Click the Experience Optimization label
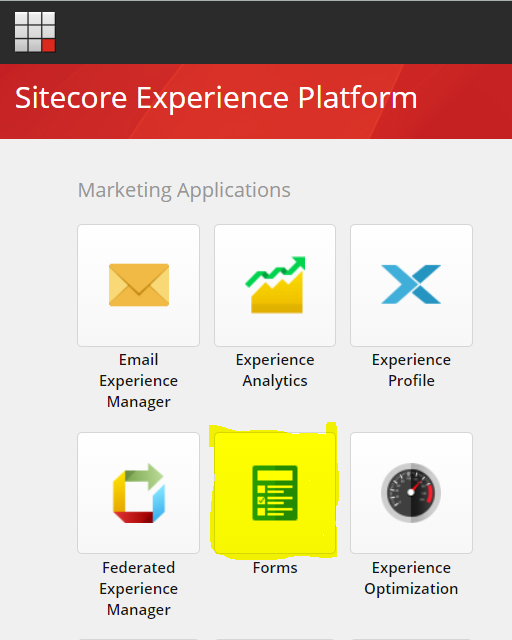The width and height of the screenshot is (512, 640). tap(411, 578)
